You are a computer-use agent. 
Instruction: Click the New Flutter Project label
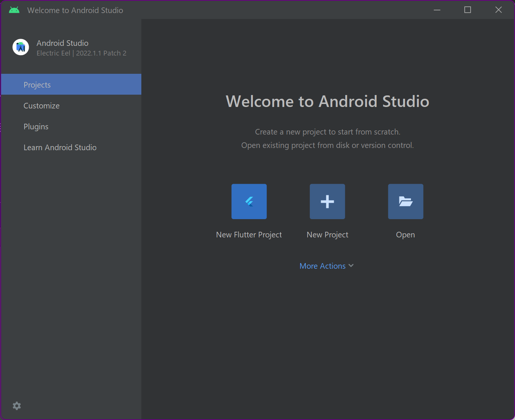click(x=249, y=234)
